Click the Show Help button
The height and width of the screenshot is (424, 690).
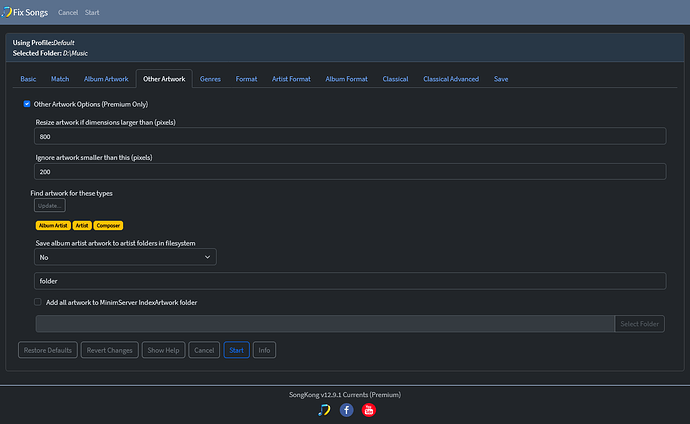click(x=163, y=350)
